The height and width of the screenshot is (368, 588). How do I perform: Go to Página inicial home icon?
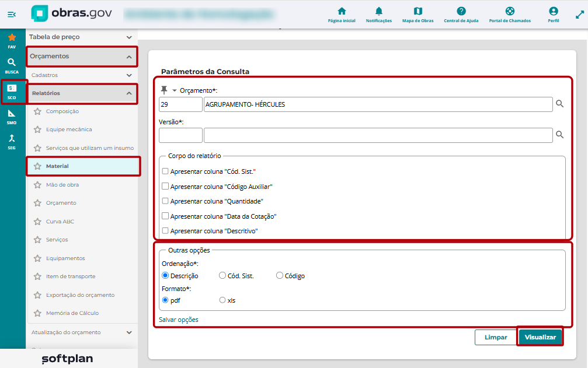[x=342, y=15]
